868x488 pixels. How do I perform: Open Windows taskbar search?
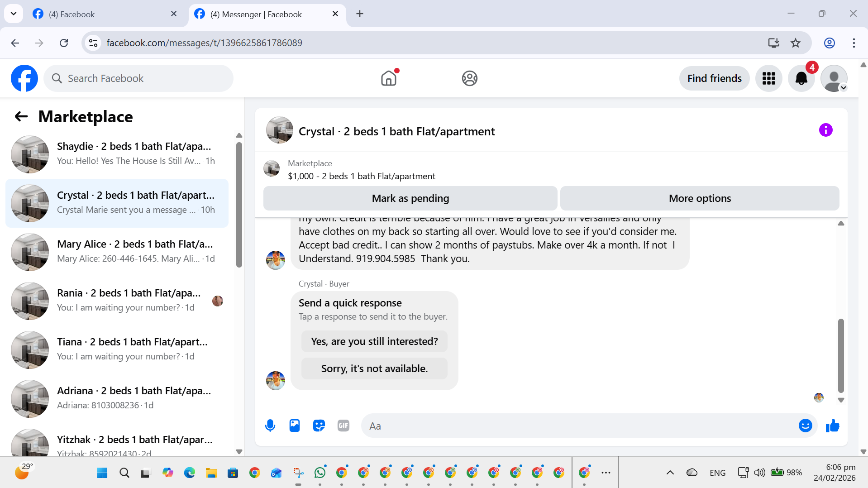click(x=124, y=473)
